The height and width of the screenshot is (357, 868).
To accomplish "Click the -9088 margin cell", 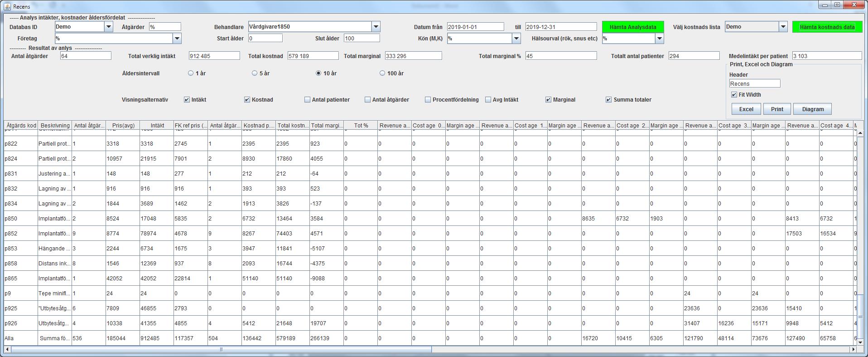I will pos(327,278).
